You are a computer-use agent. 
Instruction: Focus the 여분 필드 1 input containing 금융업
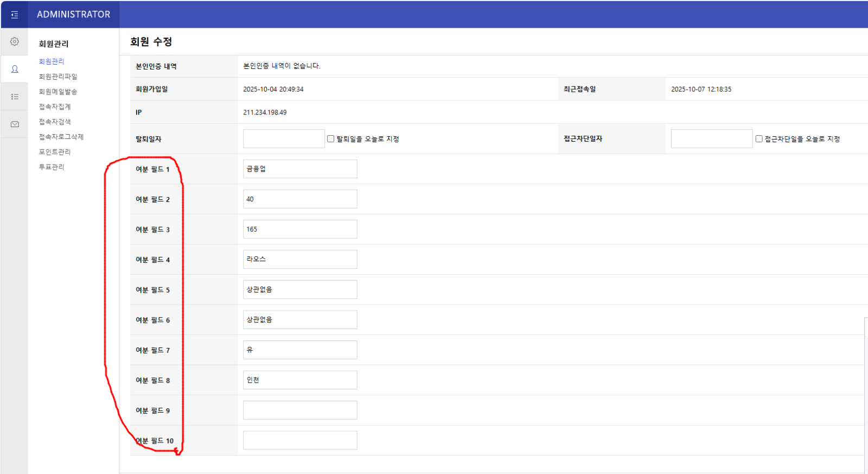[x=300, y=169]
